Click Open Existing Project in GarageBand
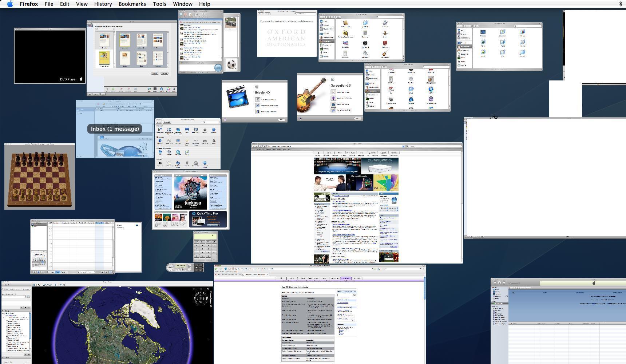626x364 pixels. coord(341,110)
